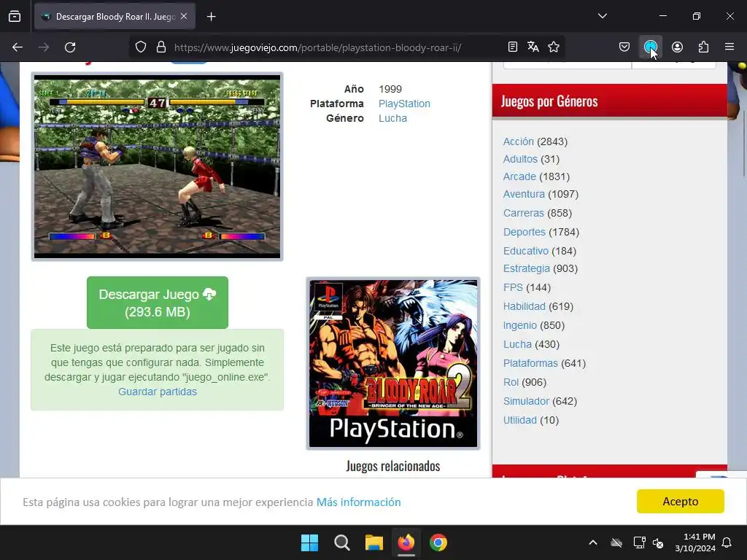Viewport: 747px width, 560px height.
Task: Open the FPS genre category
Action: (x=513, y=287)
